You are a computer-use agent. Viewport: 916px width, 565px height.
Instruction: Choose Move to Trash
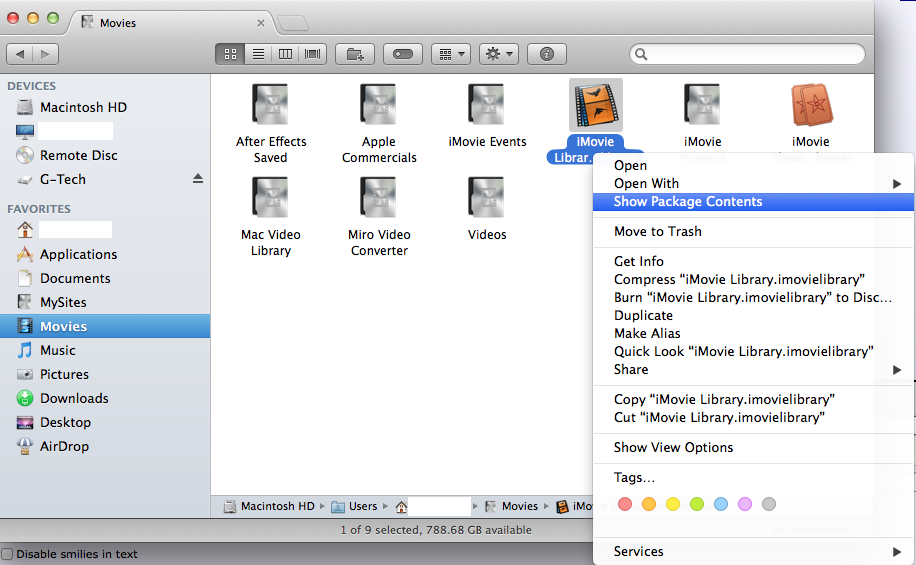coord(753,231)
